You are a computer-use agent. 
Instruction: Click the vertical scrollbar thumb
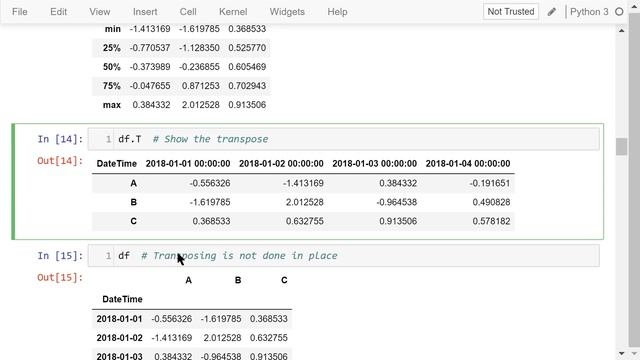621,147
